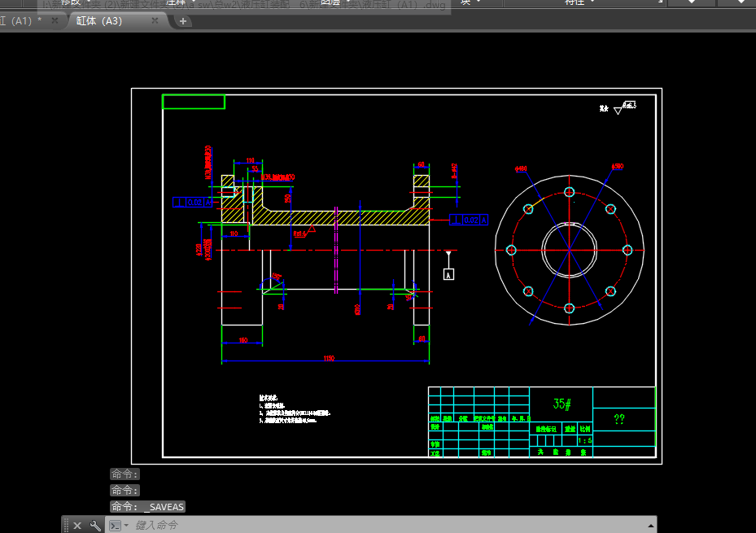Click the 命令: prompt line above SAVEAS

tap(124, 490)
